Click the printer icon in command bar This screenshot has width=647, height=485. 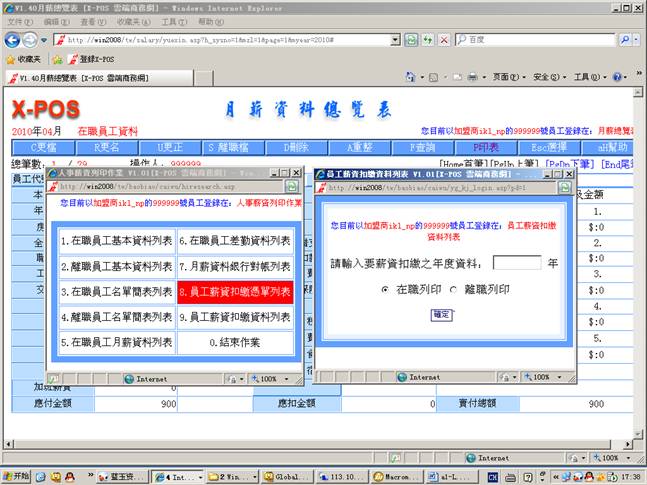(474, 77)
